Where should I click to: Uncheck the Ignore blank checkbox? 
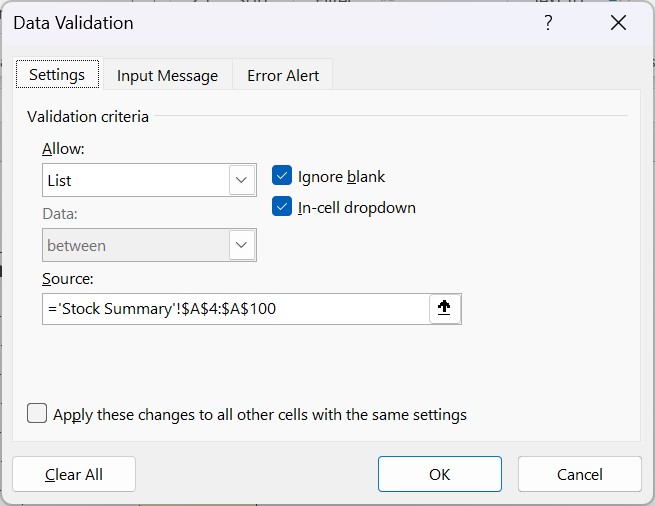click(282, 177)
